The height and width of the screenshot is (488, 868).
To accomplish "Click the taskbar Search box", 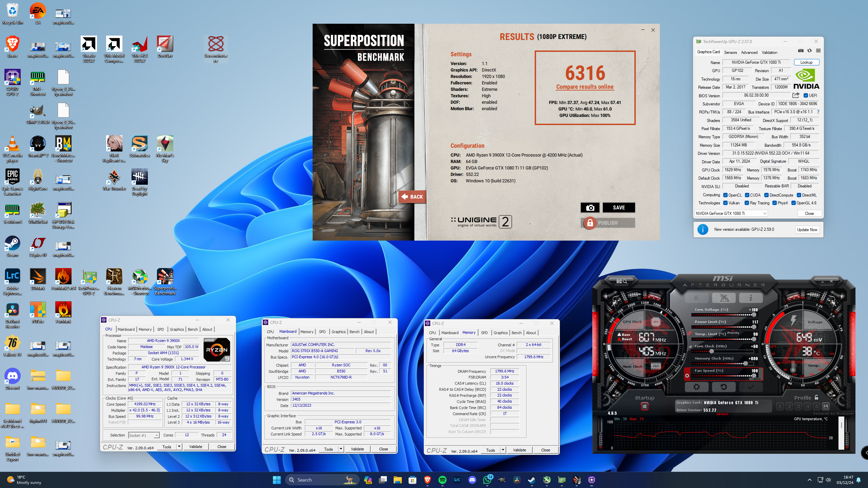I will point(322,480).
